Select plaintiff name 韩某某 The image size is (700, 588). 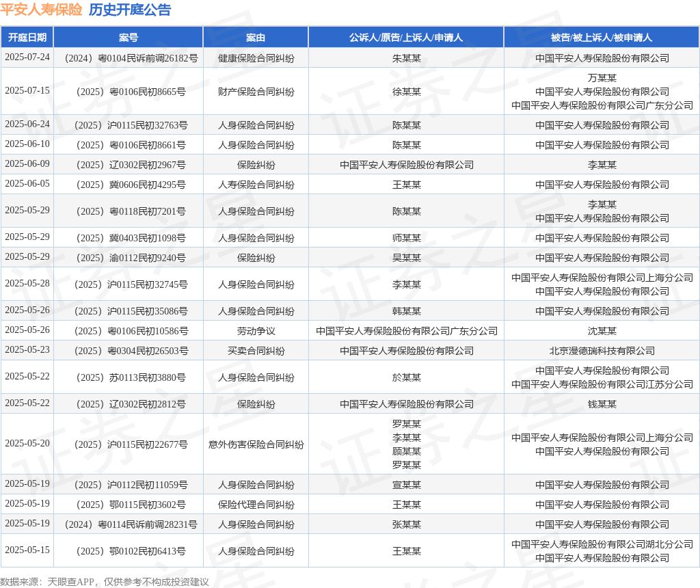(x=406, y=311)
